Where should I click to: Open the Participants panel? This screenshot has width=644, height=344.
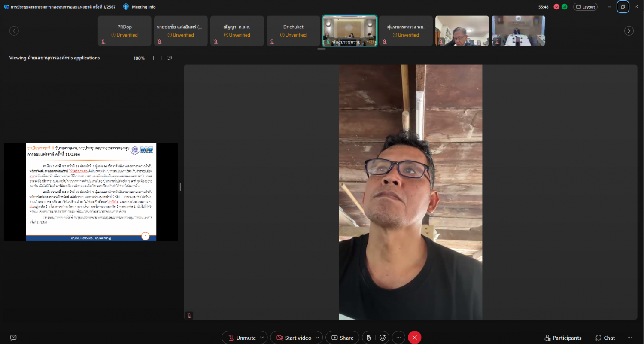pos(563,338)
